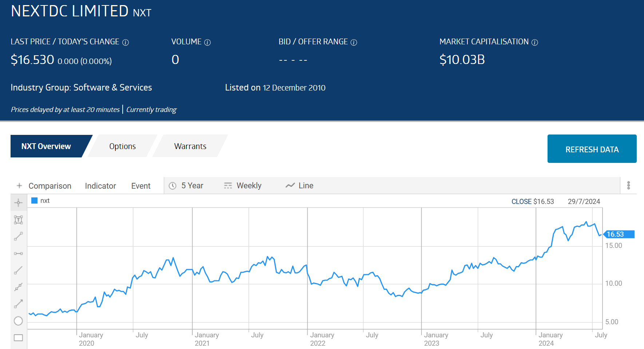Click the $10.03B market capitalisation value

point(462,60)
